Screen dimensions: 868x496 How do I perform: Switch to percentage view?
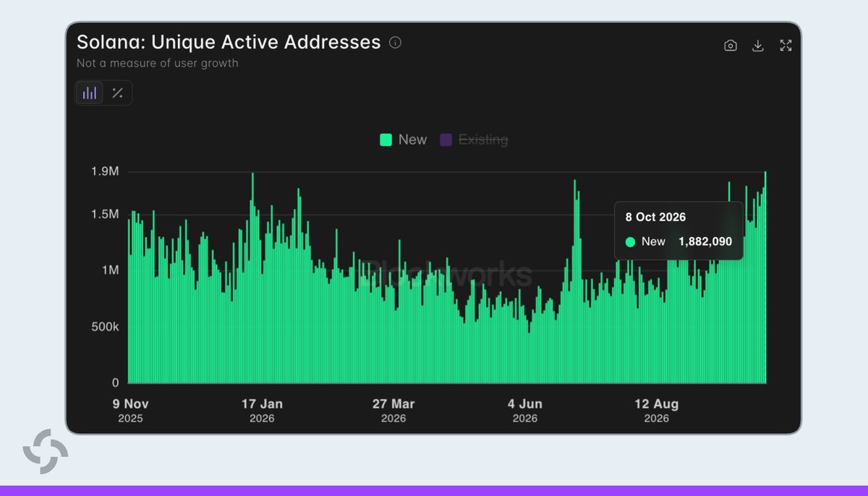[x=117, y=93]
